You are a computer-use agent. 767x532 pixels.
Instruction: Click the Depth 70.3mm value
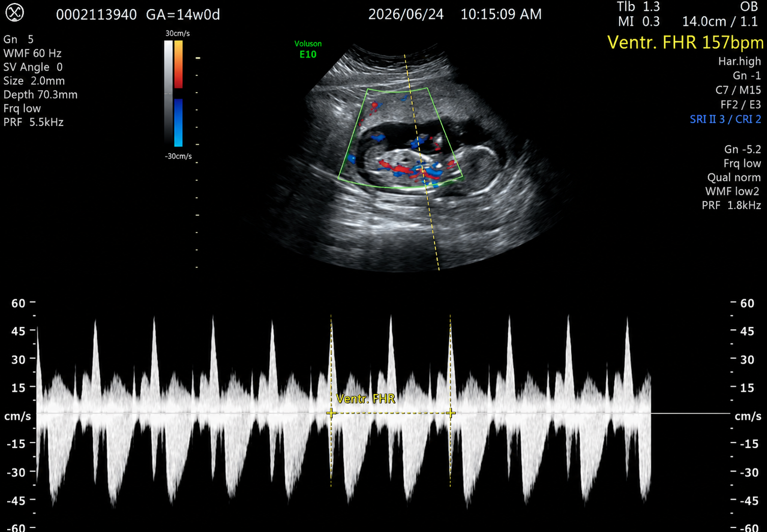[x=40, y=95]
